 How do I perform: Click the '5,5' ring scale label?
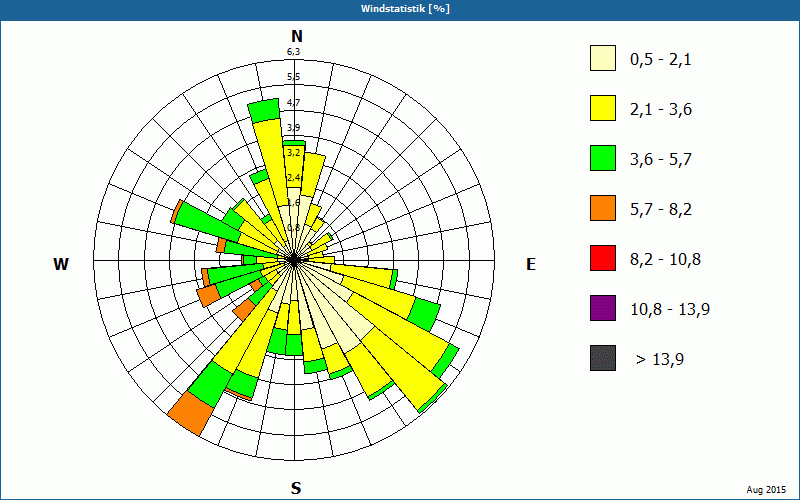pos(293,77)
